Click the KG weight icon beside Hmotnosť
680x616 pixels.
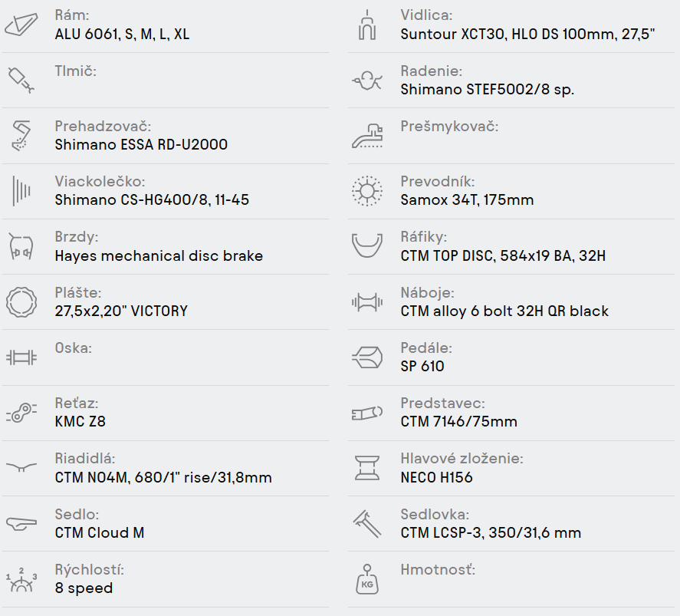coord(367,579)
